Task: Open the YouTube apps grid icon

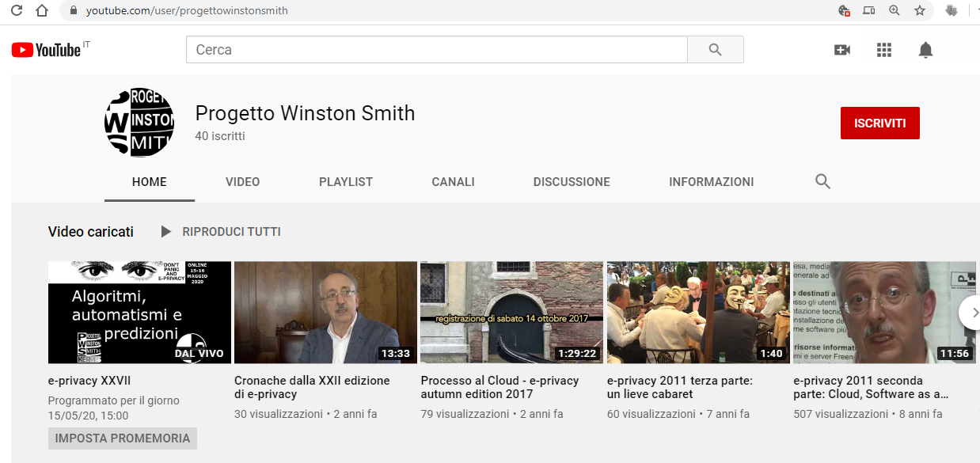Action: click(x=884, y=50)
